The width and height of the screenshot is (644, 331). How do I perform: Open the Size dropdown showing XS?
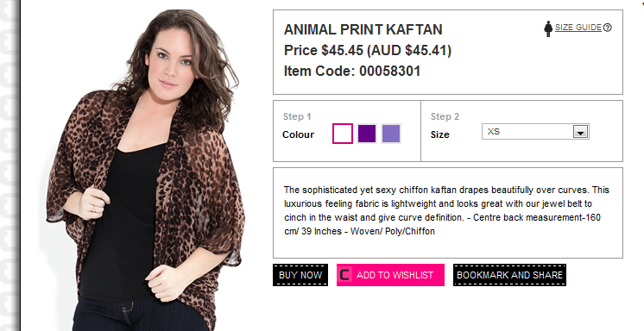pos(535,132)
